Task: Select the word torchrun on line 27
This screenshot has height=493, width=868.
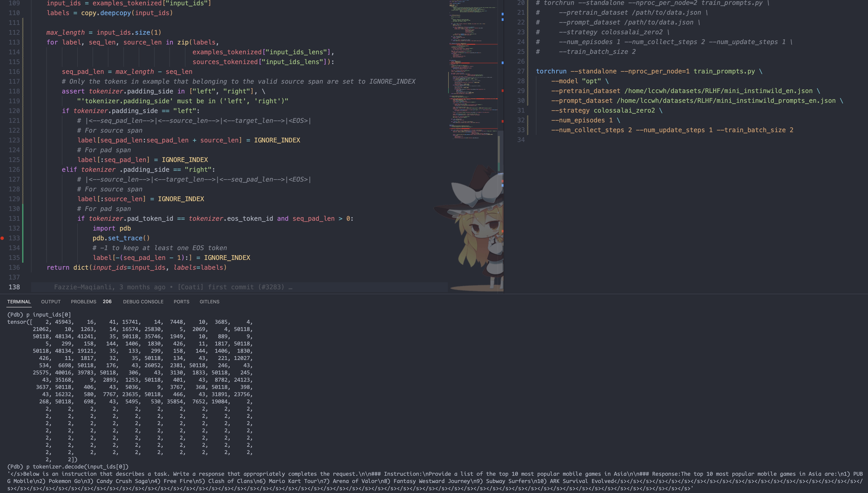Action: [551, 72]
